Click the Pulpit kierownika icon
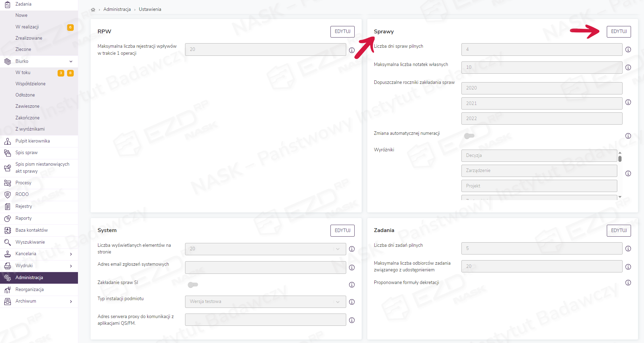644x343 pixels. tap(7, 141)
